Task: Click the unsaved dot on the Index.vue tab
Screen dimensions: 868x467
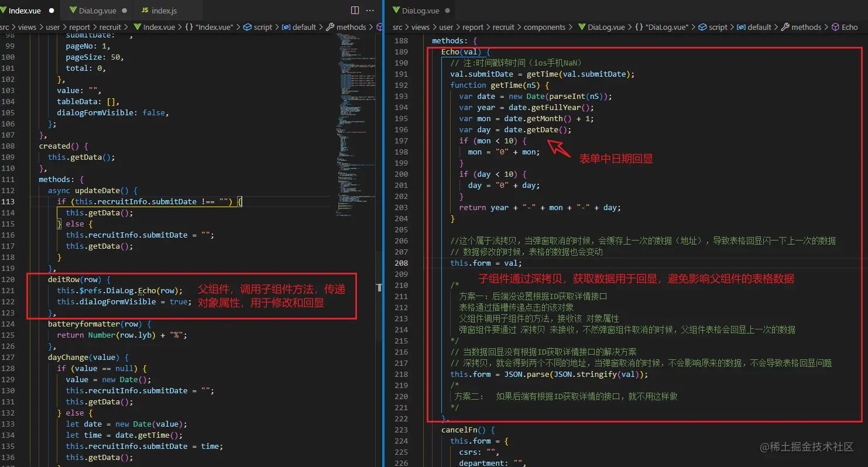Action: (x=52, y=11)
